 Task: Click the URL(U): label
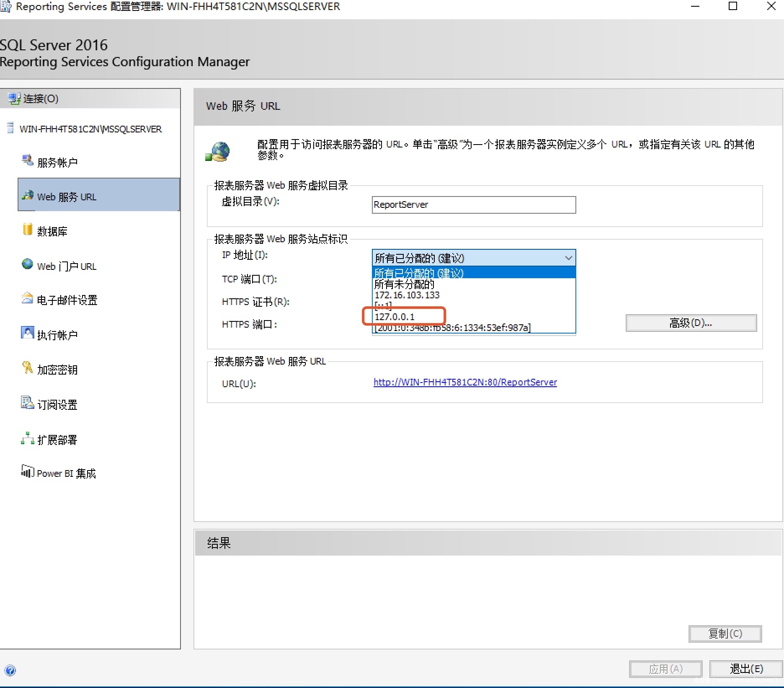tap(239, 384)
